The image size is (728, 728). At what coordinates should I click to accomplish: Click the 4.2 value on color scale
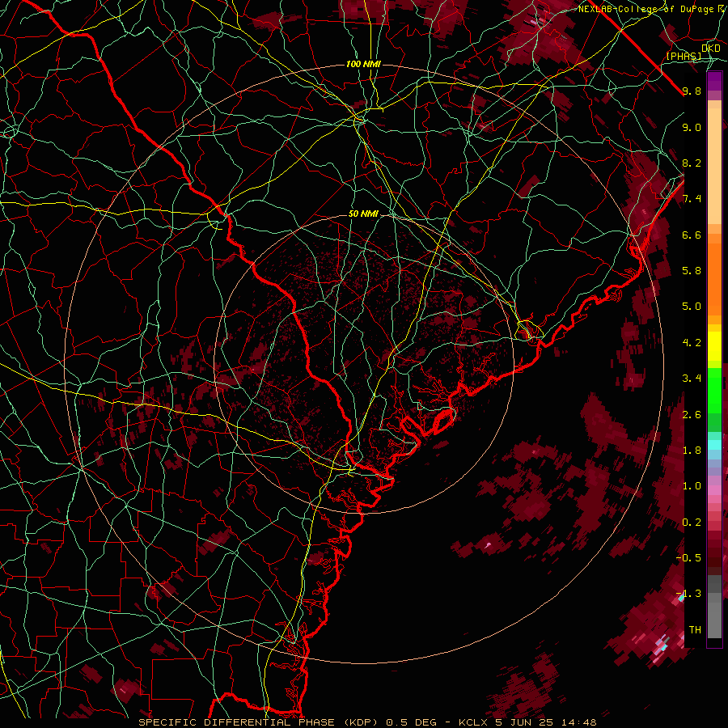pyautogui.click(x=692, y=343)
